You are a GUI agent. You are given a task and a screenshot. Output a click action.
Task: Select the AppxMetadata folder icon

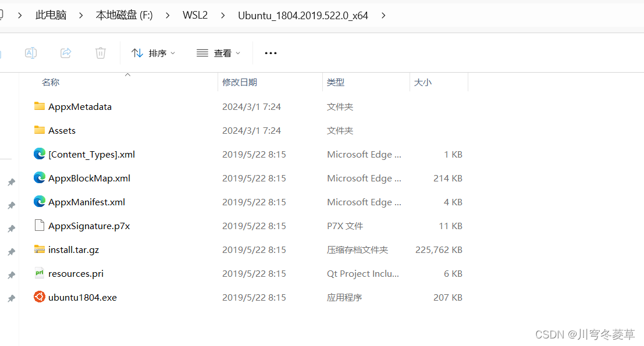click(40, 106)
